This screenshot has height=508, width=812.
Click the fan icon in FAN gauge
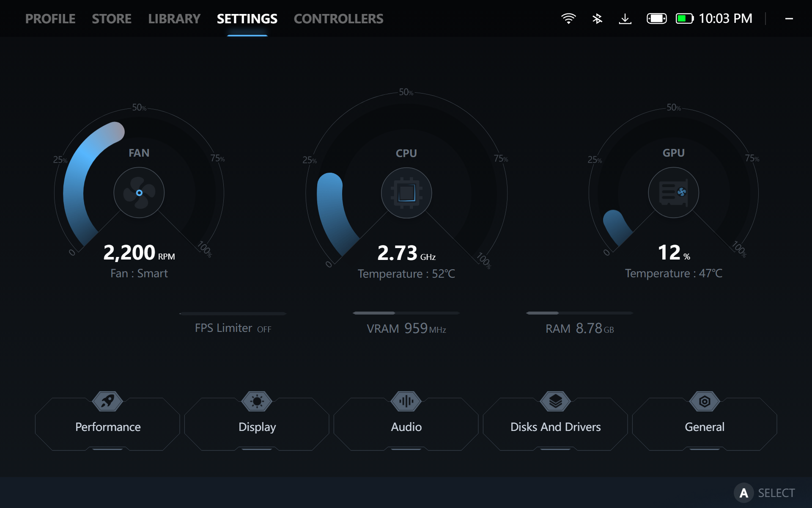[139, 193]
